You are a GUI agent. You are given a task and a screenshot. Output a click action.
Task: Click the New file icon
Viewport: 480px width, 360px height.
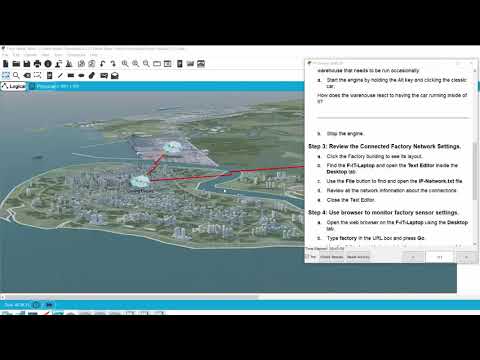click(x=6, y=64)
